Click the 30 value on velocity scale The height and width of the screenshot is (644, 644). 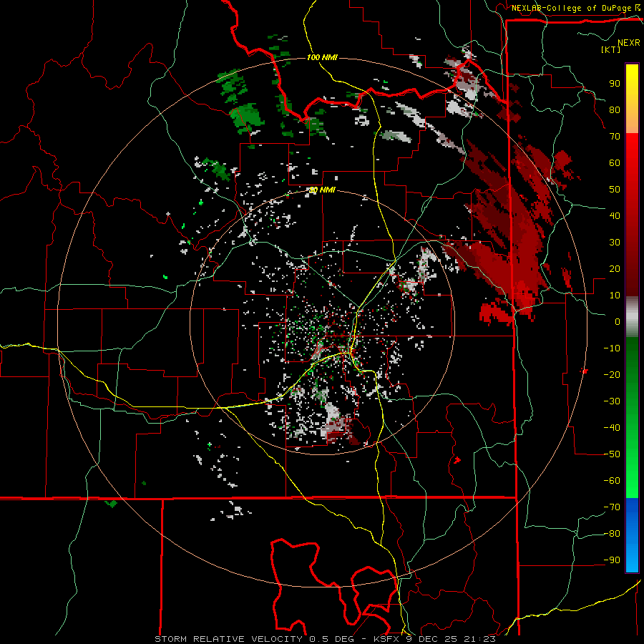tap(615, 243)
